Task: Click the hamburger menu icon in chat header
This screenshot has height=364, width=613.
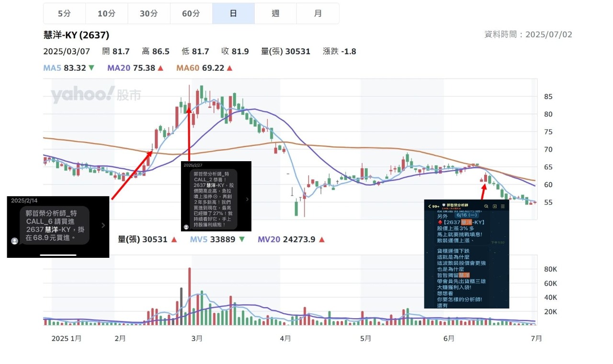Action: (503, 206)
